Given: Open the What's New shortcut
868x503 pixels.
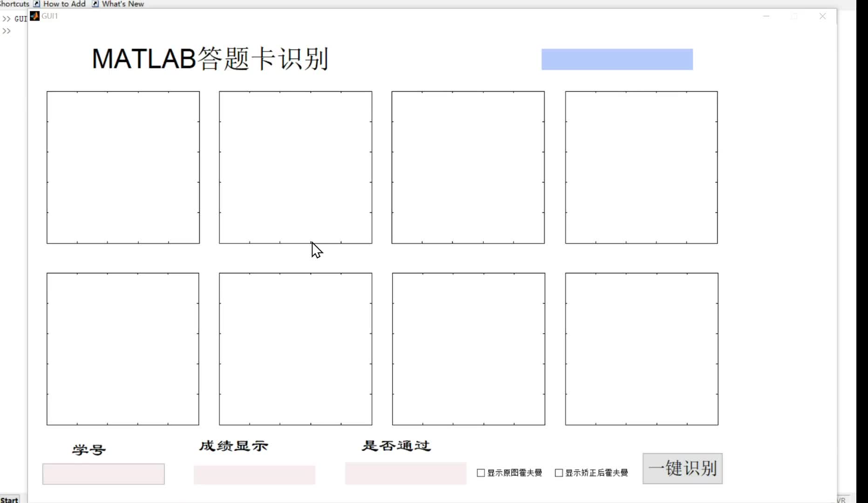Looking at the screenshot, I should pyautogui.click(x=118, y=4).
